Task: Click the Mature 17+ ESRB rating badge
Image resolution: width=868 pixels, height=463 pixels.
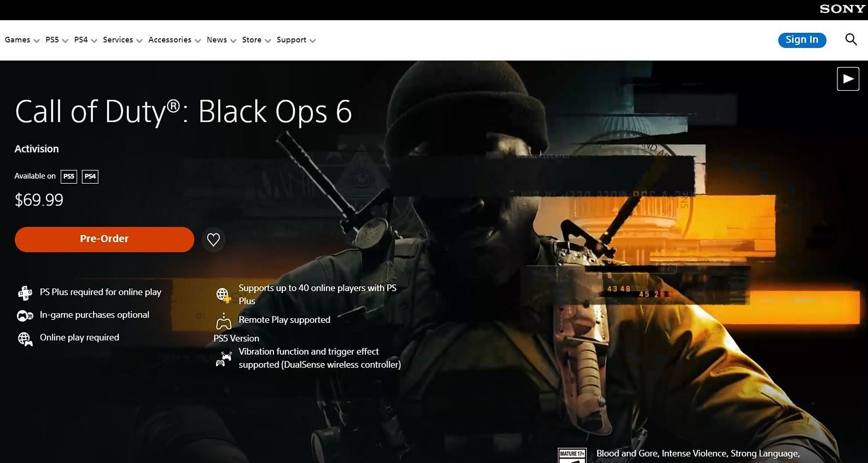Action: point(572,455)
